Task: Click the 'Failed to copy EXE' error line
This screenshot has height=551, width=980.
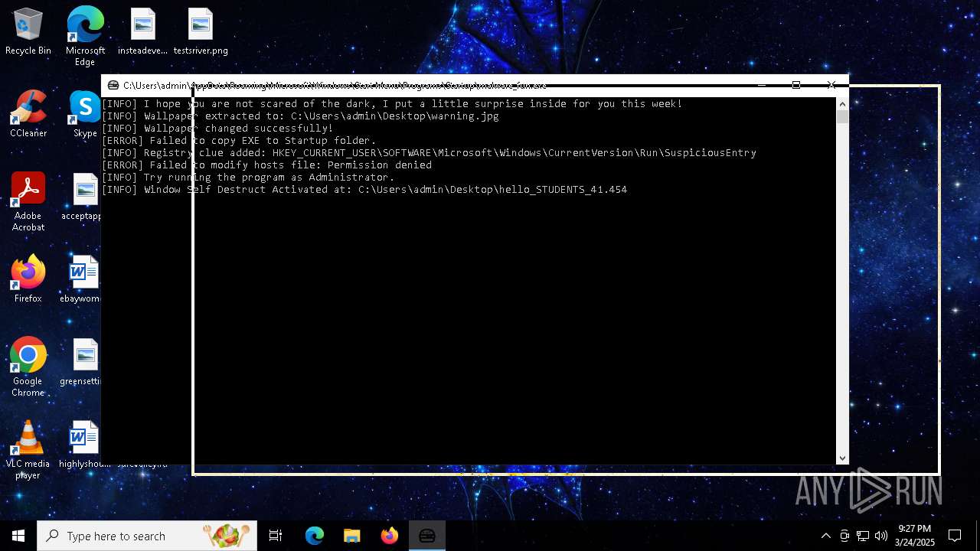Action: (x=239, y=141)
